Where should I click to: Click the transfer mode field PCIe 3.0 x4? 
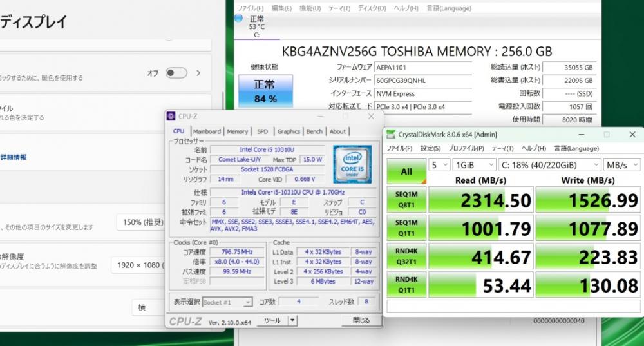pyautogui.click(x=422, y=107)
